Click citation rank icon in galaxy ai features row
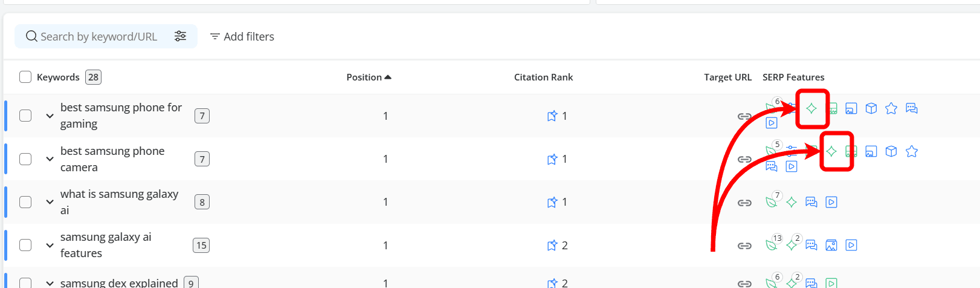 [552, 245]
